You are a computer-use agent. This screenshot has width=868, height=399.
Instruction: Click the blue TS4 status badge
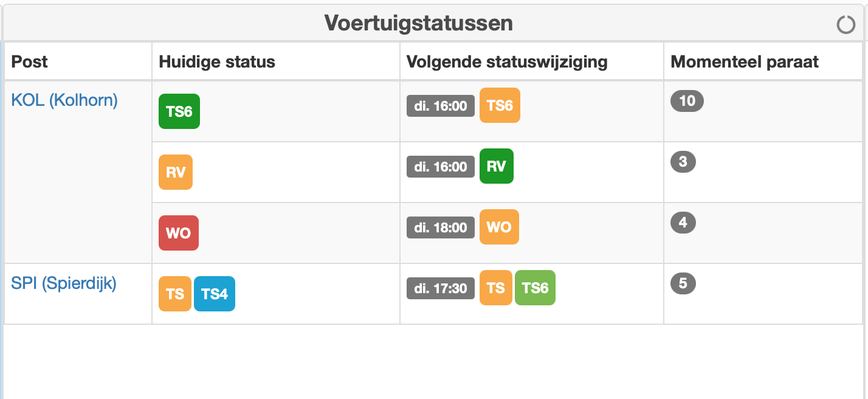tap(215, 294)
